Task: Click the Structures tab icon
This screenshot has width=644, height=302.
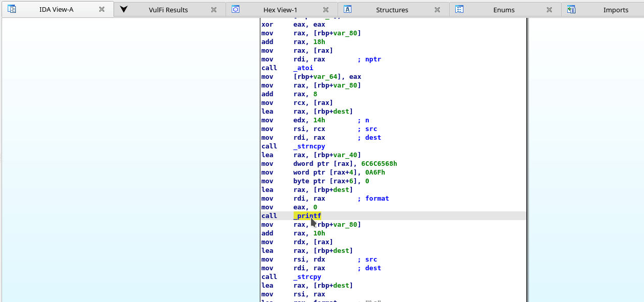Action: point(347,9)
